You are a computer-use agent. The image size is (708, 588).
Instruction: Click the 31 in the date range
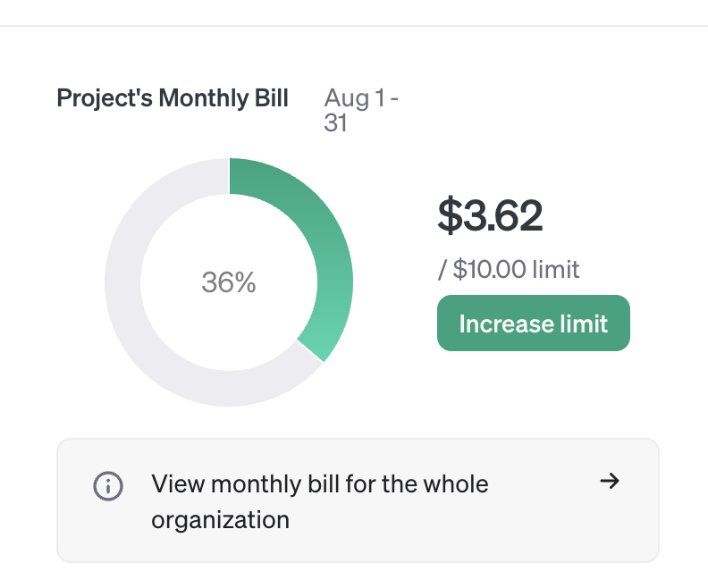pos(335,123)
